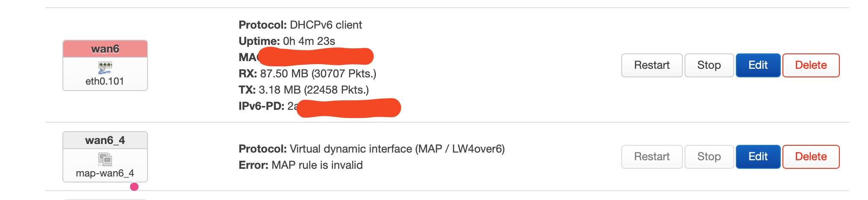Image resolution: width=868 pixels, height=200 pixels.
Task: Delete the wan6_4 interface
Action: click(811, 157)
